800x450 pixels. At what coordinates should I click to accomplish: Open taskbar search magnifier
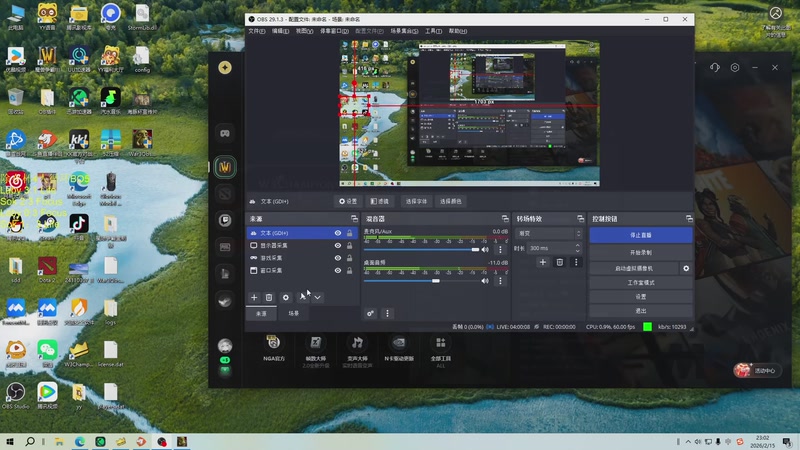(30, 442)
